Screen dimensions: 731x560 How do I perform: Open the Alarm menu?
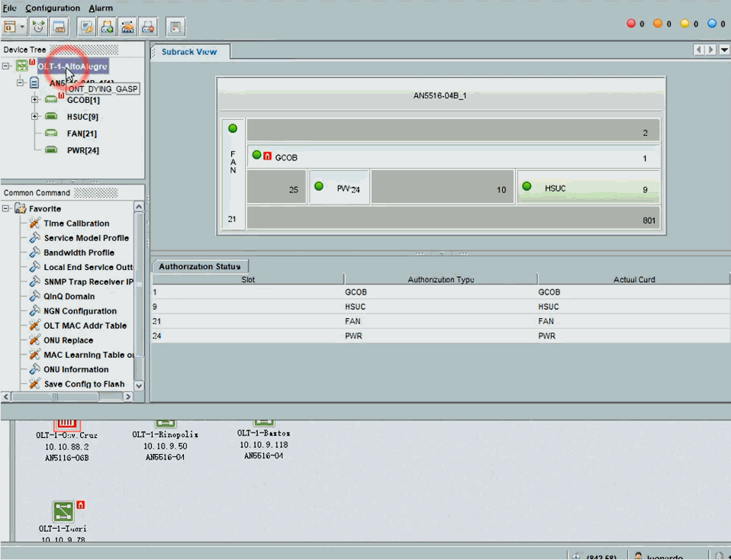pos(101,8)
